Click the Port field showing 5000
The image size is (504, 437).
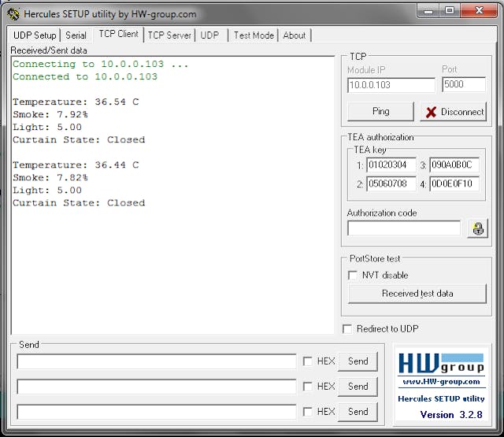point(464,84)
